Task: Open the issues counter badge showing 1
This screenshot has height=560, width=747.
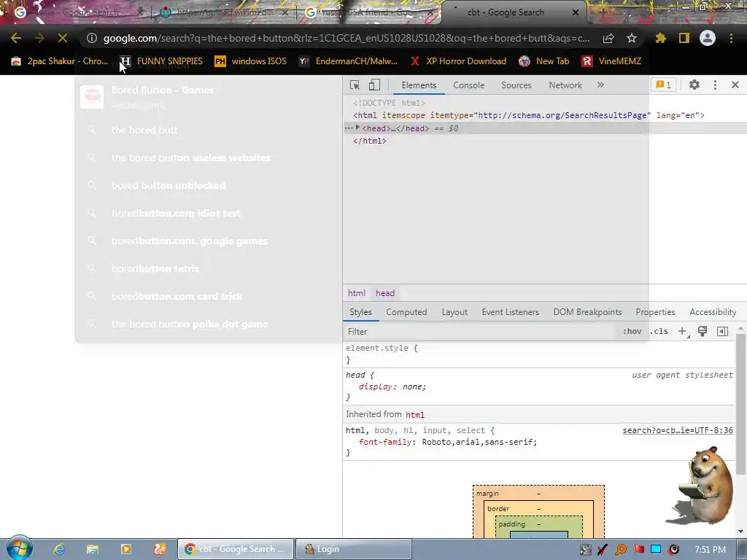Action: [x=664, y=85]
